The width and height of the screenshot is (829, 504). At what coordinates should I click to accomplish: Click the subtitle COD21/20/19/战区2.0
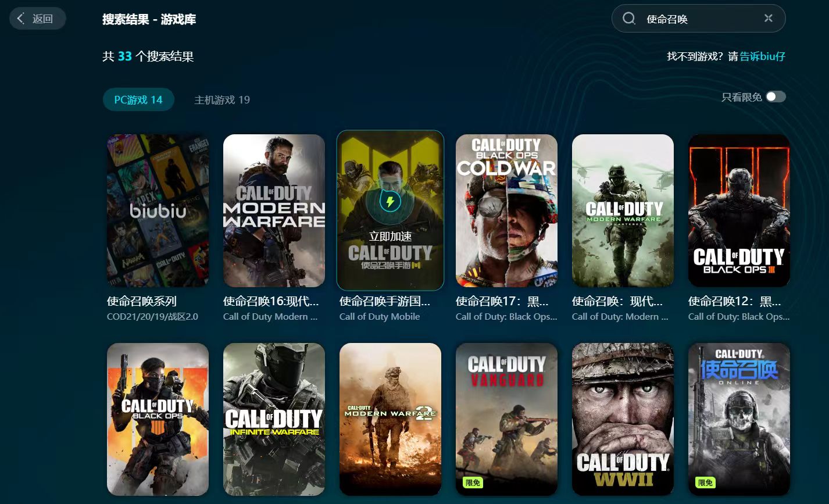pos(152,317)
